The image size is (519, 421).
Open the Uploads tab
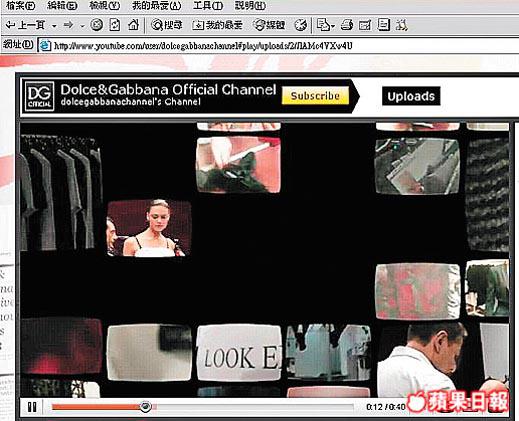click(x=411, y=96)
